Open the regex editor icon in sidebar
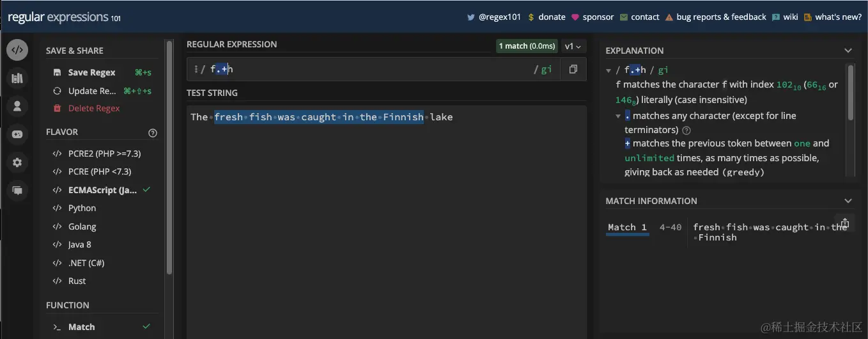 coord(17,50)
